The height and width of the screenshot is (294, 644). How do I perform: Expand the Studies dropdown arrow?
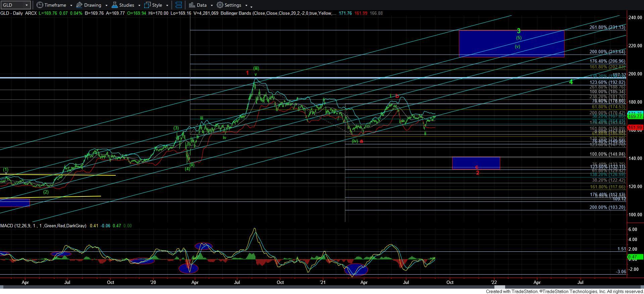coord(139,5)
